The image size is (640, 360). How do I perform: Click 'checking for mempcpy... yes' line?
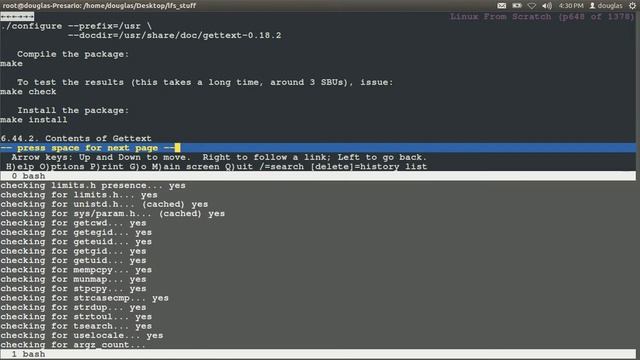click(76, 270)
